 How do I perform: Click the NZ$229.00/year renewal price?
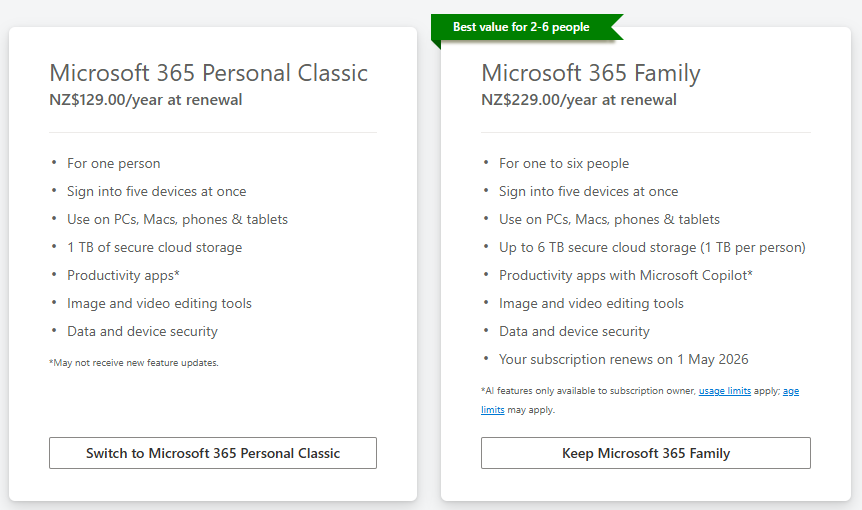(578, 100)
